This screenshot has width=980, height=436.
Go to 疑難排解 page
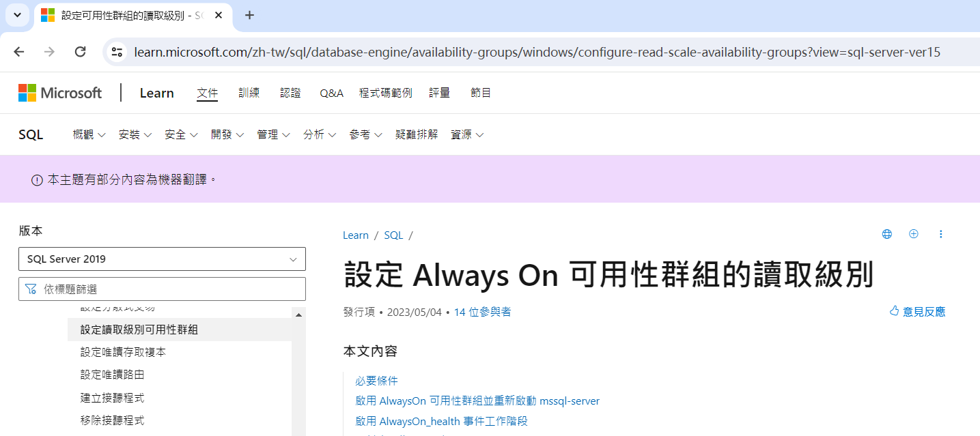417,135
